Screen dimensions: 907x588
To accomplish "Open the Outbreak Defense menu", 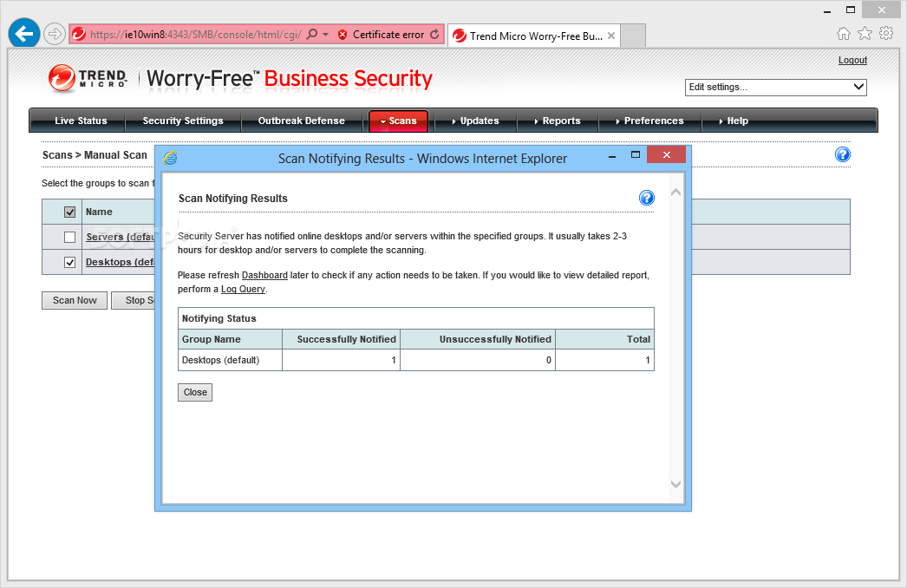I will pyautogui.click(x=302, y=121).
